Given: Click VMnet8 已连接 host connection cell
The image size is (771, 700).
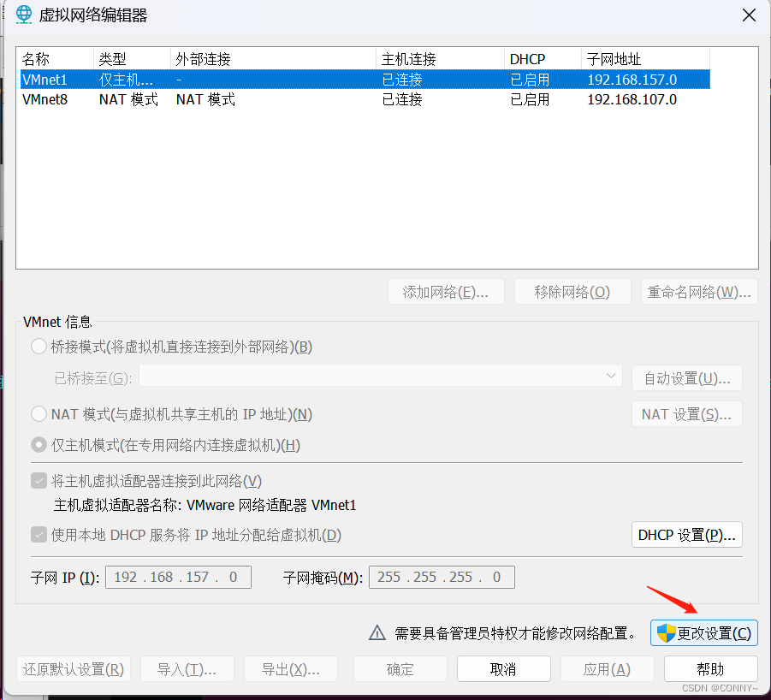Looking at the screenshot, I should [x=401, y=100].
